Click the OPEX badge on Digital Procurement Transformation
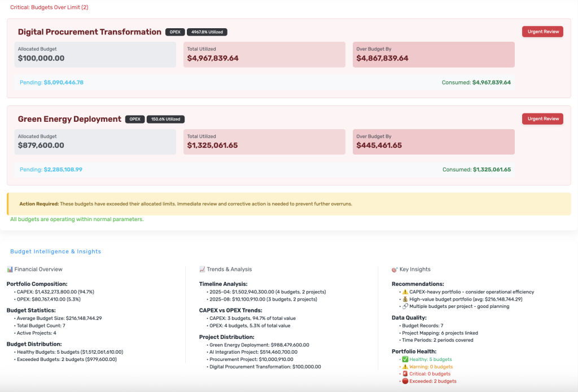 point(174,32)
